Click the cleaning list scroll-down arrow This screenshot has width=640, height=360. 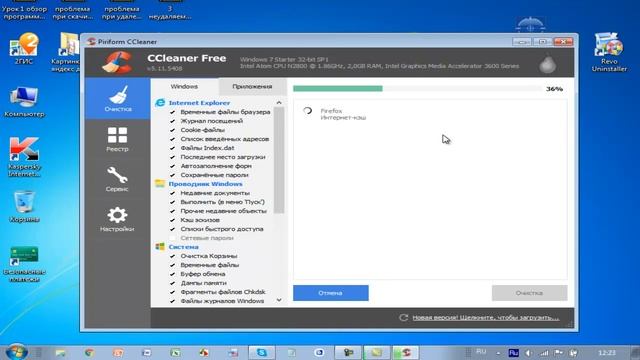click(279, 300)
